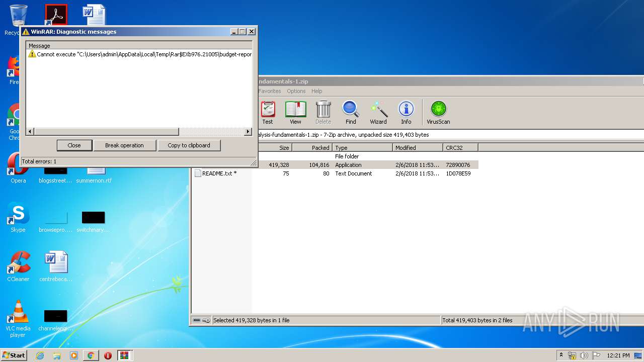
Task: Open Windows Media Player from the taskbar
Action: click(74, 355)
